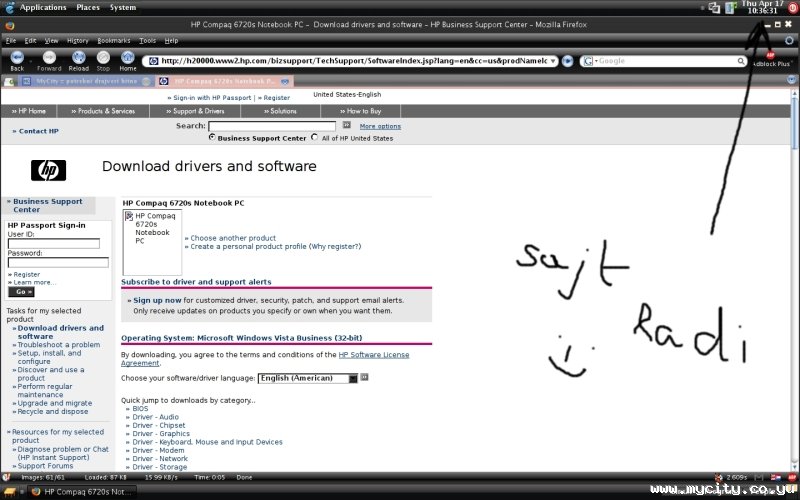Click the Reload page icon
800x500 pixels.
click(79, 58)
